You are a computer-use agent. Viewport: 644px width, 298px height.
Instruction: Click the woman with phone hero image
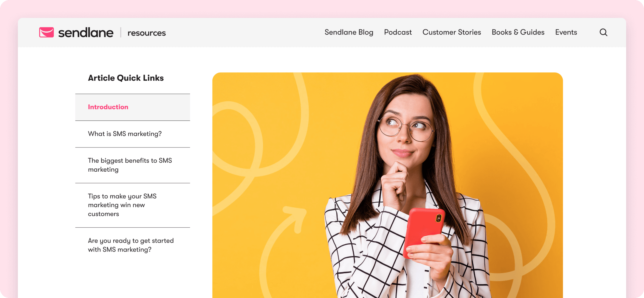[388, 185]
